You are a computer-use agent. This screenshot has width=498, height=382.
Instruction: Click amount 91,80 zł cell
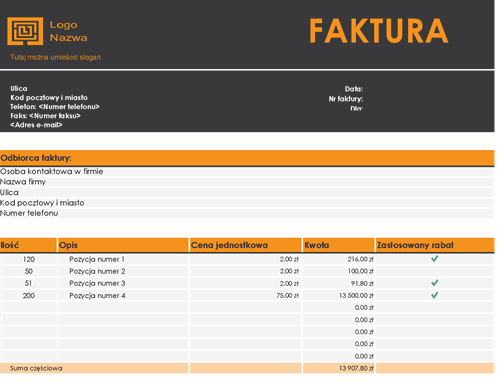tap(339, 283)
